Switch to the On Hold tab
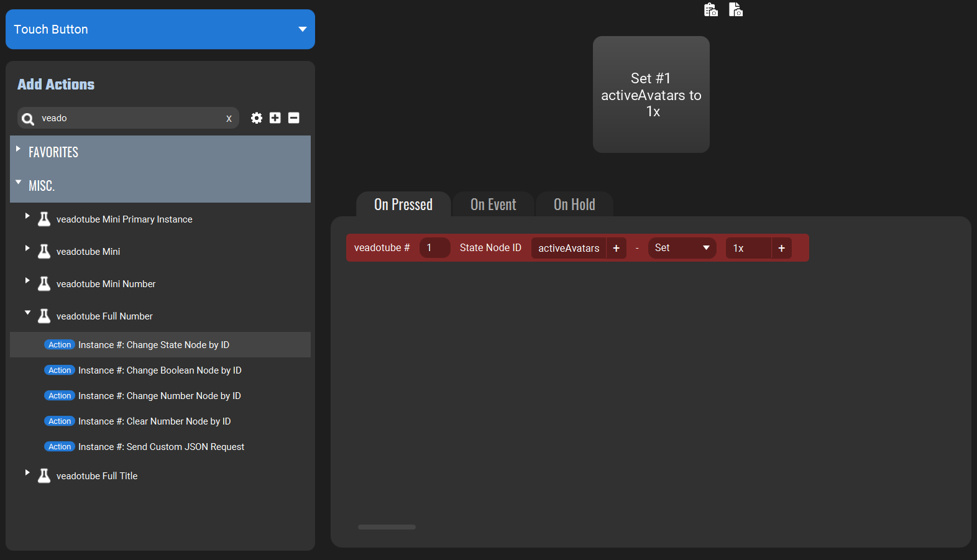This screenshot has width=977, height=560. pos(574,204)
